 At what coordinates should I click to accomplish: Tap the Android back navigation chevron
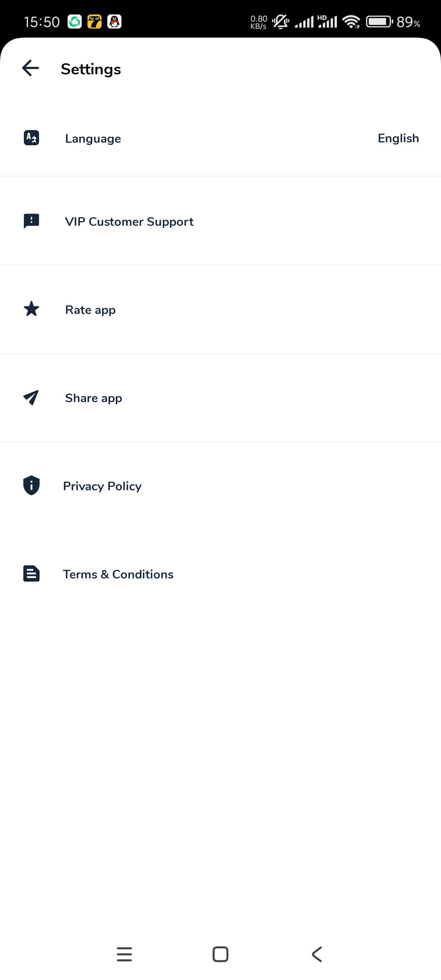pos(317,954)
